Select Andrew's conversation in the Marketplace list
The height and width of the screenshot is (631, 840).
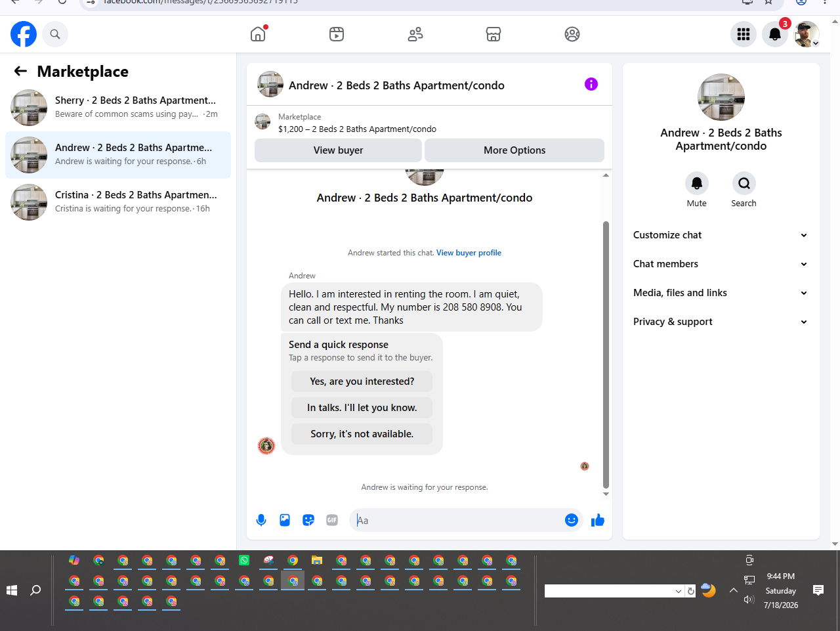(x=118, y=155)
